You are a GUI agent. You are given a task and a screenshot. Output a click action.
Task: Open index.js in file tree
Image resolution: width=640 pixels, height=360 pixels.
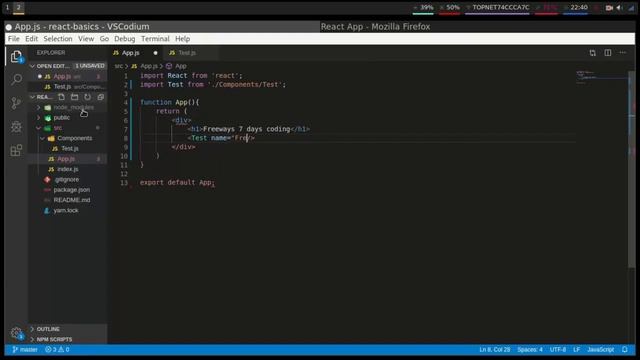(x=67, y=169)
